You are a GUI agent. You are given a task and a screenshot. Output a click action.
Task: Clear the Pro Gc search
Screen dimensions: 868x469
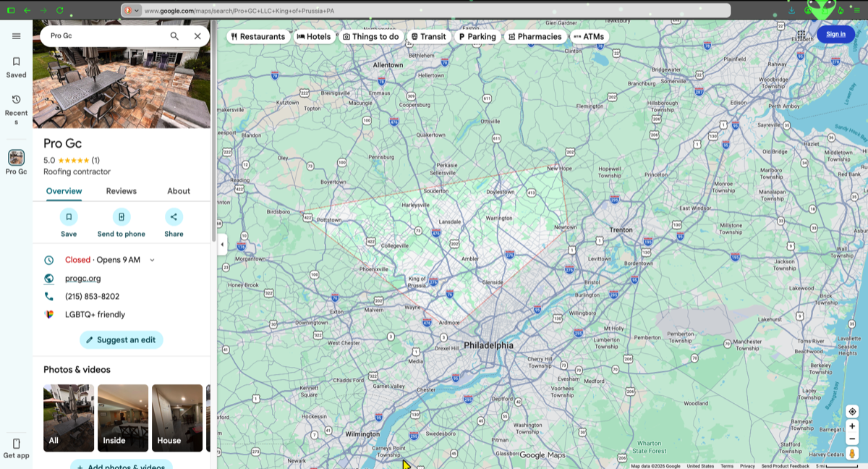pyautogui.click(x=197, y=36)
